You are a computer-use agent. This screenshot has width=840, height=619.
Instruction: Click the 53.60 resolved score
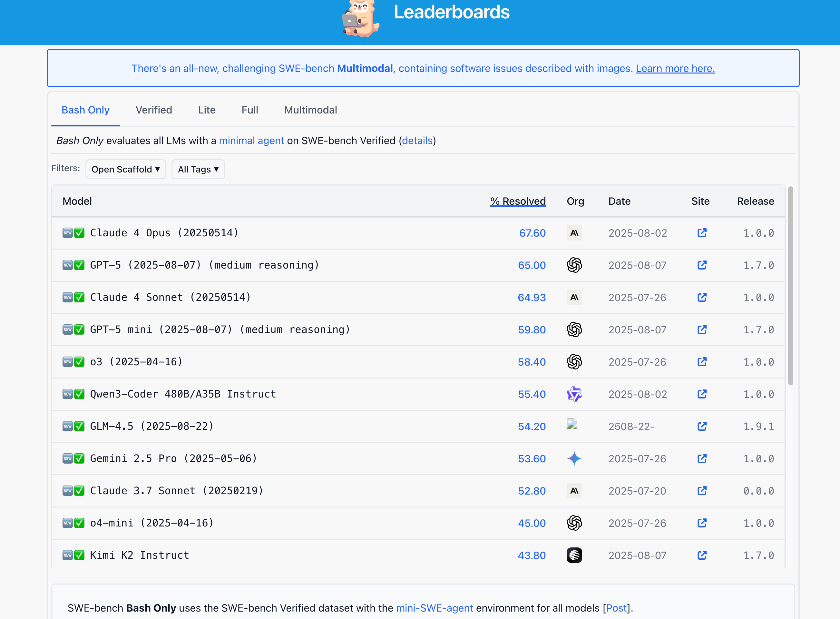(532, 459)
